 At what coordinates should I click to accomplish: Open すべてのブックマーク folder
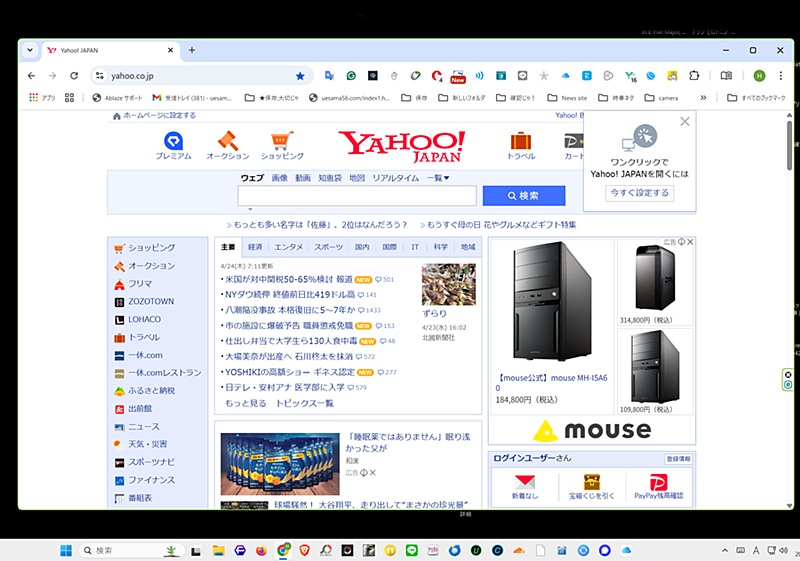(756, 97)
